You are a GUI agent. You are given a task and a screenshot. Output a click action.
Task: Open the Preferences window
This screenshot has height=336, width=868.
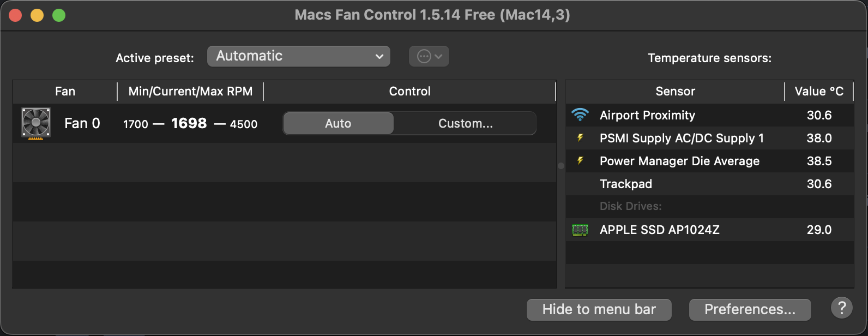(750, 309)
